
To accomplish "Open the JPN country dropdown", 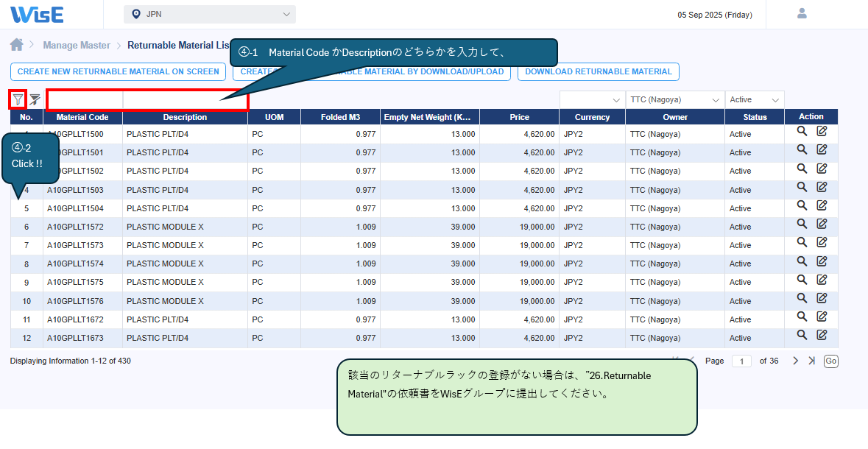I will pos(210,14).
